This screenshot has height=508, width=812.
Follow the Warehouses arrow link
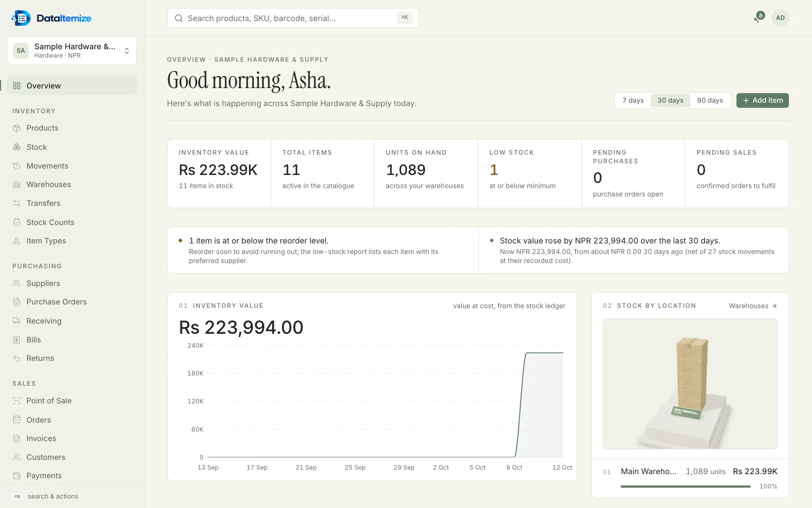[x=753, y=306]
